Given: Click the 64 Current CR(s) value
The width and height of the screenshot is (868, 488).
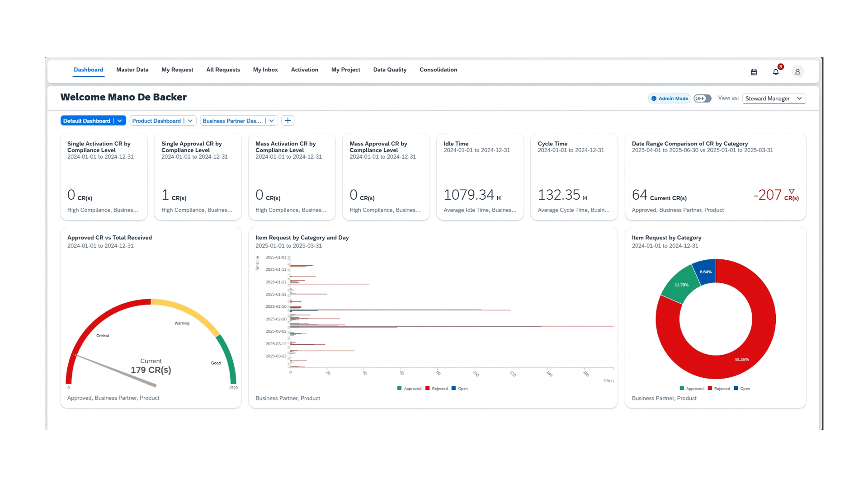Looking at the screenshot, I should click(x=659, y=195).
